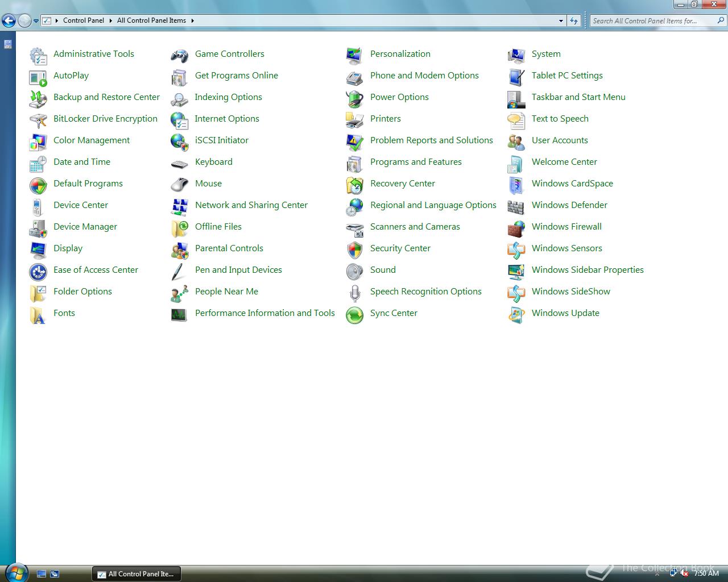Open the Keyboard icon
728x582 pixels.
point(180,164)
